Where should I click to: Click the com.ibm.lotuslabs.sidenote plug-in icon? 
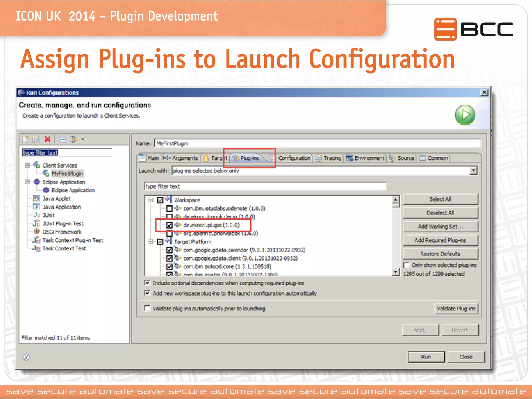click(178, 208)
